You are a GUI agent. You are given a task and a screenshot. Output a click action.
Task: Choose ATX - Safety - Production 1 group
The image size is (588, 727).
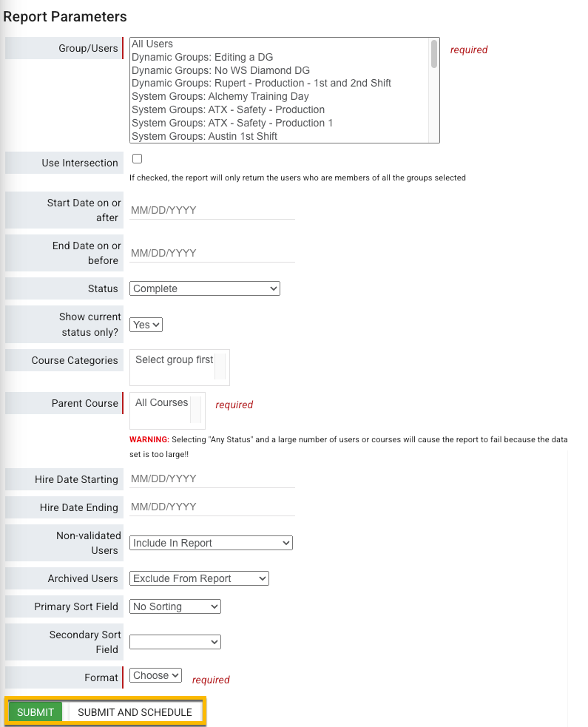point(232,123)
